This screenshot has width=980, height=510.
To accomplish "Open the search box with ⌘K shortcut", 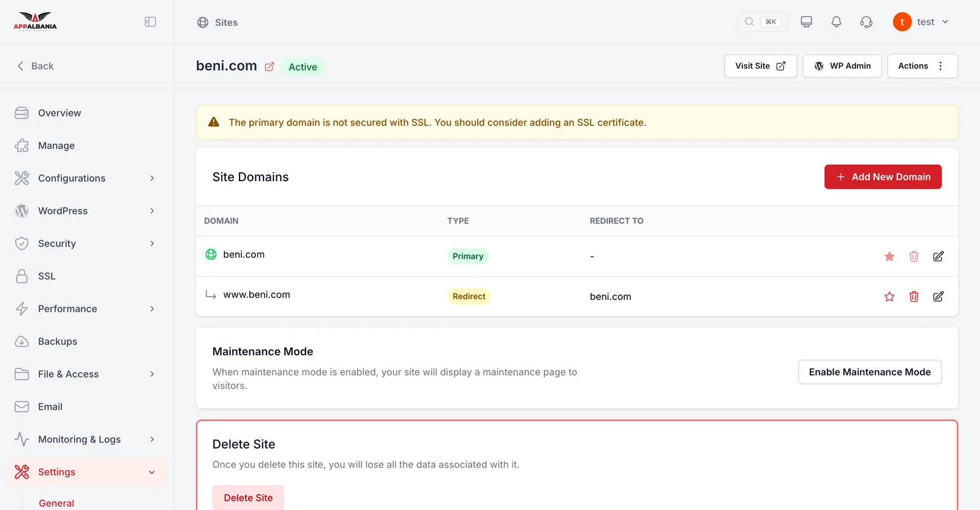I will [x=762, y=22].
